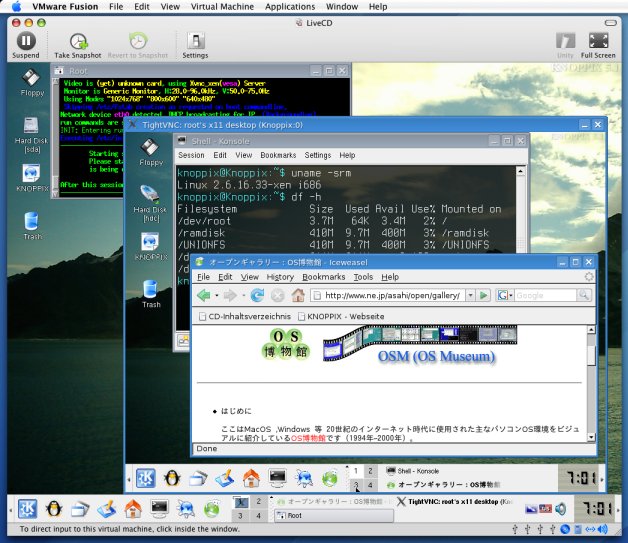Image resolution: width=628 pixels, height=543 pixels.
Task: Click KNOPPIX - Webseite bookmark
Action: pyautogui.click(x=341, y=316)
